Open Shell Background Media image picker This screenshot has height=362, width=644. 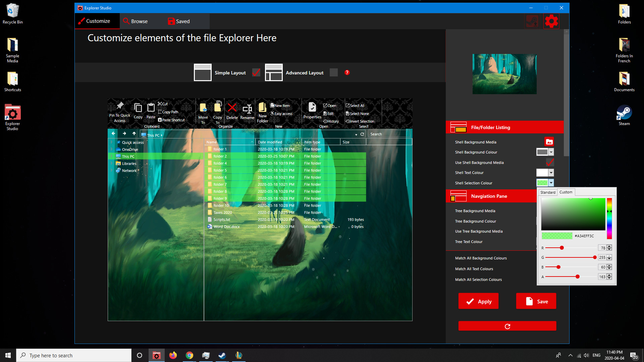pyautogui.click(x=549, y=142)
